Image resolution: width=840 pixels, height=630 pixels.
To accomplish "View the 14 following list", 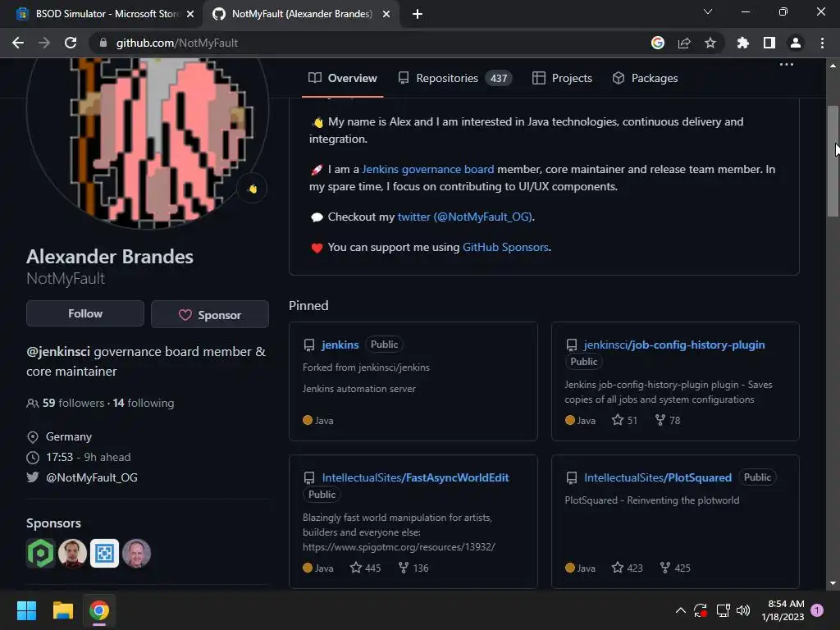I will (144, 403).
